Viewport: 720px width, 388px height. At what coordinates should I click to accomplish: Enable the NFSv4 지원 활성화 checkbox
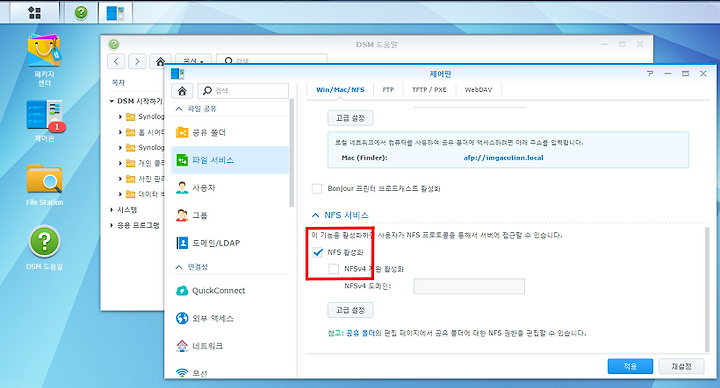point(334,269)
